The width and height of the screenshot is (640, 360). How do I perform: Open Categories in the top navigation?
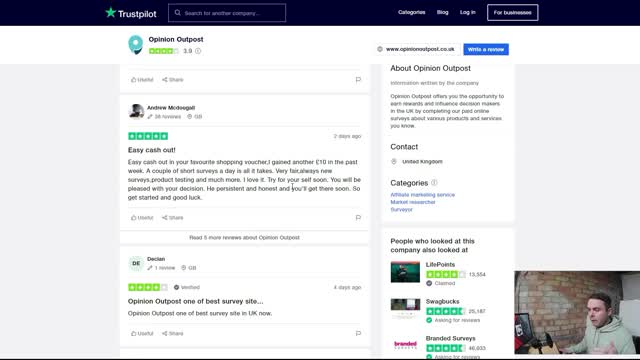411,12
